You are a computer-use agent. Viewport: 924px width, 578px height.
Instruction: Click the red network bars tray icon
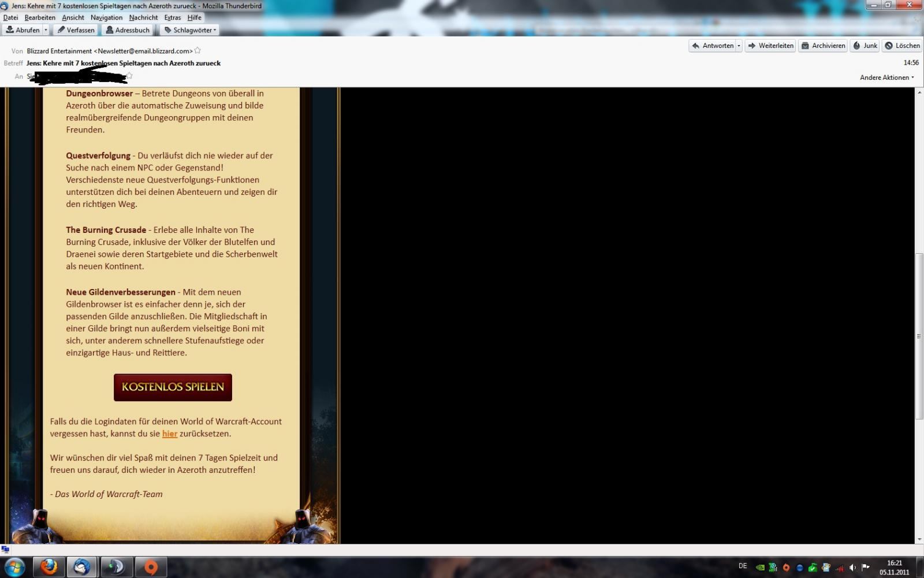[839, 568]
